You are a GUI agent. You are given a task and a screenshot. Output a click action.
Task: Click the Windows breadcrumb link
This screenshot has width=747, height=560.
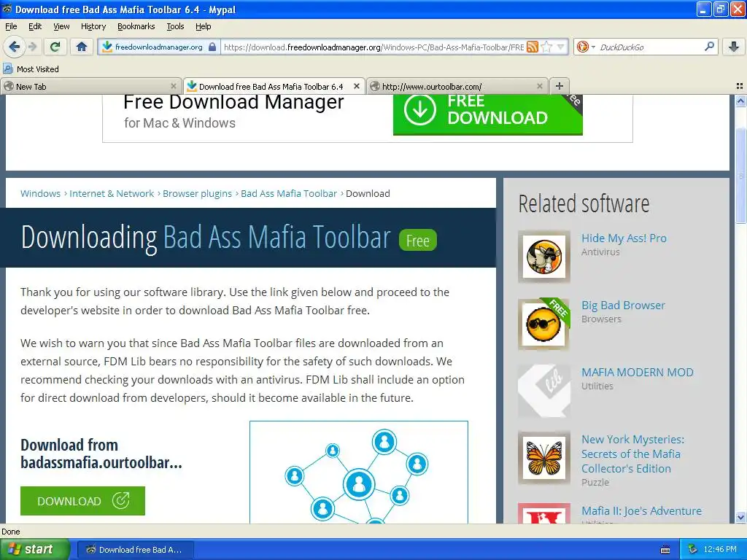click(x=41, y=193)
